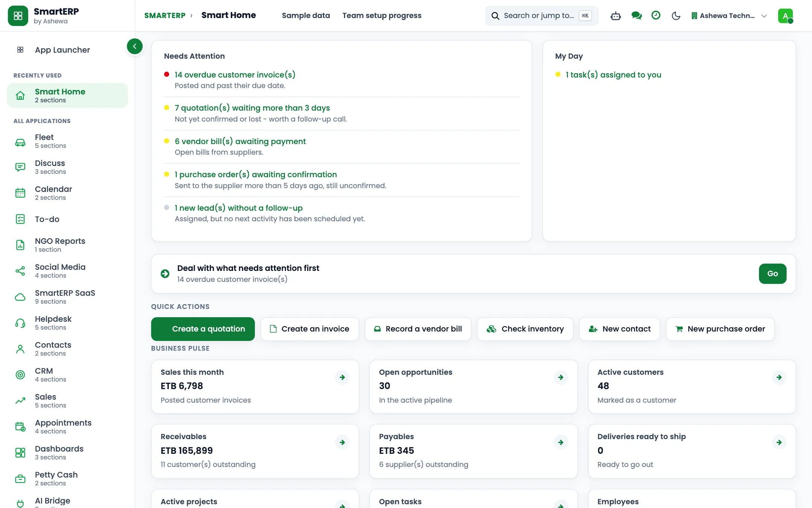Click the SMARTERP breadcrumb link
812x508 pixels.
pyautogui.click(x=165, y=15)
